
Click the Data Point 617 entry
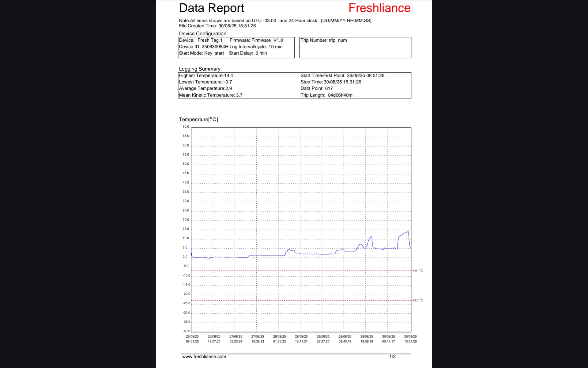316,88
